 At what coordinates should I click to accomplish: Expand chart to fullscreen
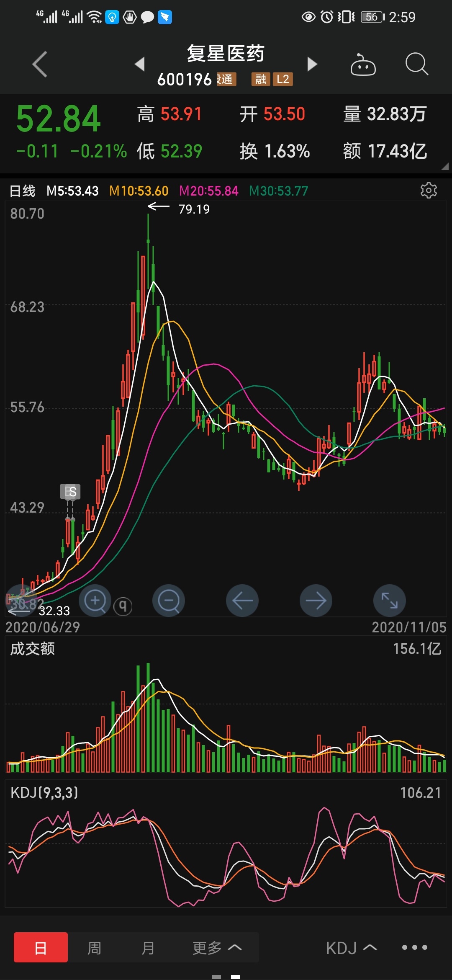point(390,601)
